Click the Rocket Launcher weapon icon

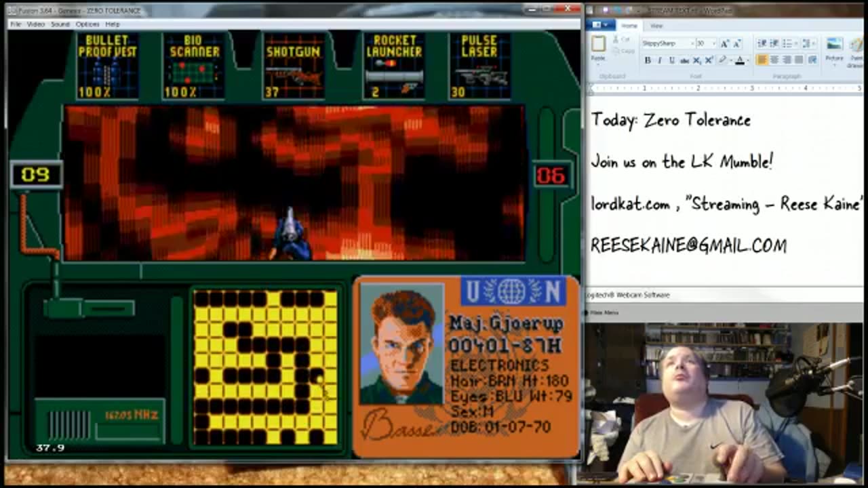pyautogui.click(x=394, y=66)
